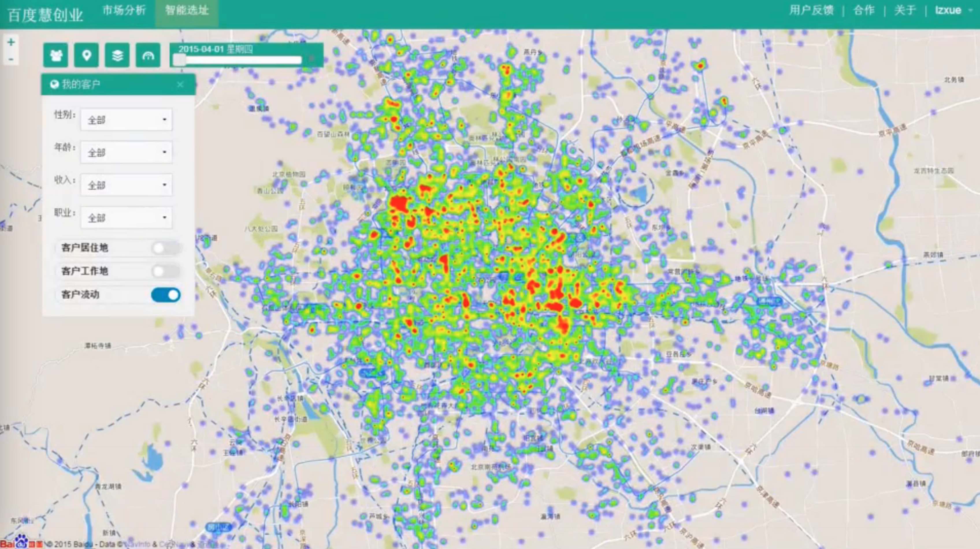The image size is (980, 549).
Task: Open the 性别 dropdown
Action: 126,120
